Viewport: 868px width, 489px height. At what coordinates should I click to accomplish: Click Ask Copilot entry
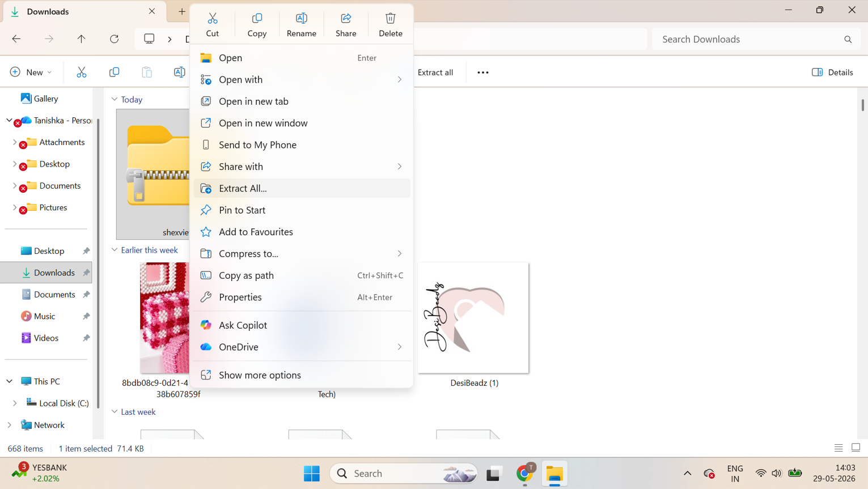click(x=302, y=325)
